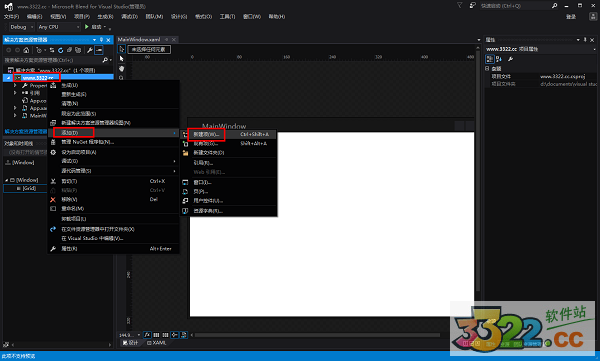This screenshot has width=600, height=361.
Task: Click the designer horizontal scrollbar
Action: 318,335
